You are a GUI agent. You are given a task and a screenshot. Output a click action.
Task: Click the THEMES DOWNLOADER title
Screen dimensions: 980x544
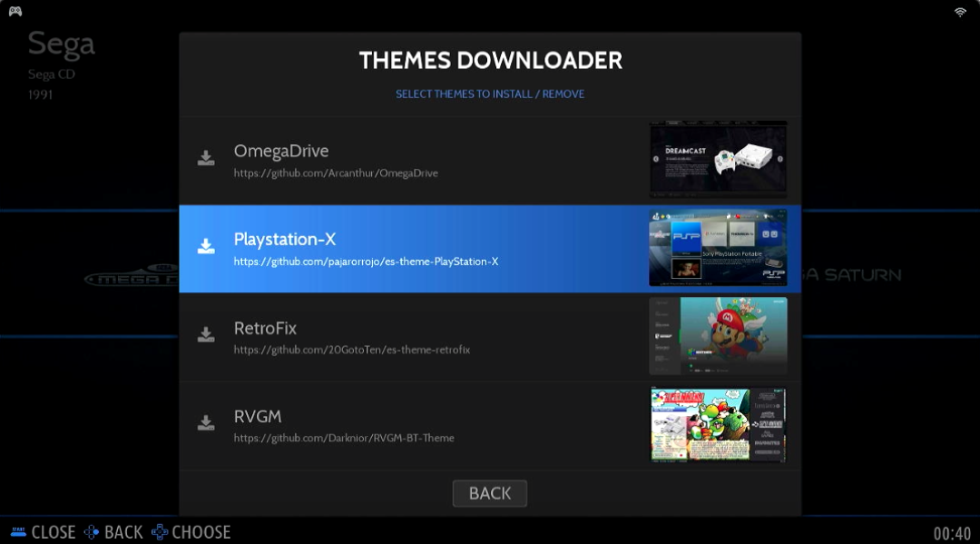[x=491, y=61]
